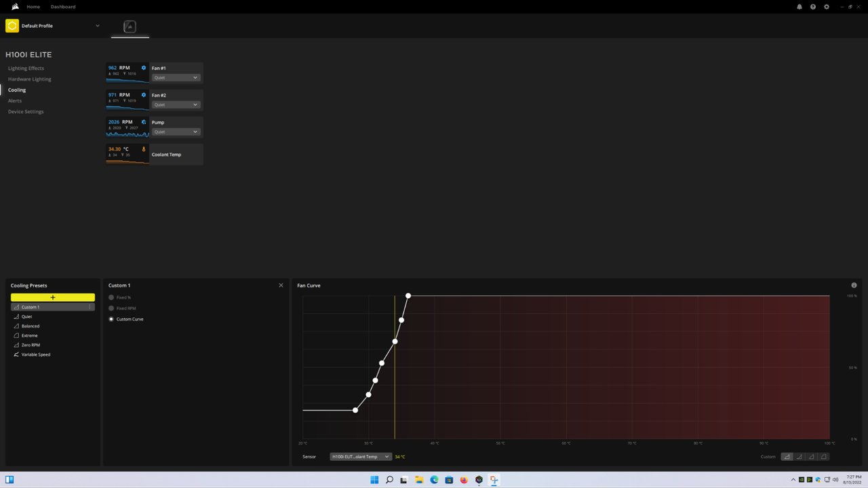Open Custom 1 preset options menu
868x488 pixels.
pos(90,307)
